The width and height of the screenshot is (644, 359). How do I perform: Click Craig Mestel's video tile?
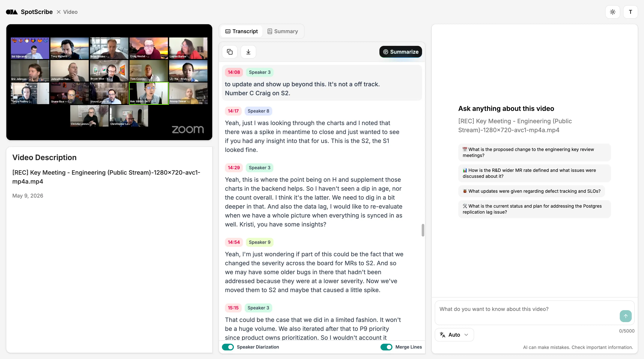click(149, 48)
